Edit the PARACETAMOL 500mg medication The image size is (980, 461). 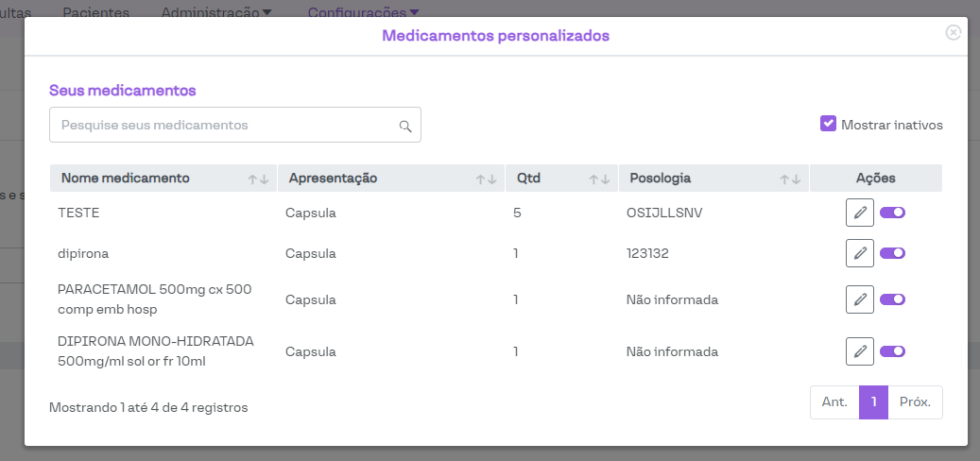(x=859, y=299)
